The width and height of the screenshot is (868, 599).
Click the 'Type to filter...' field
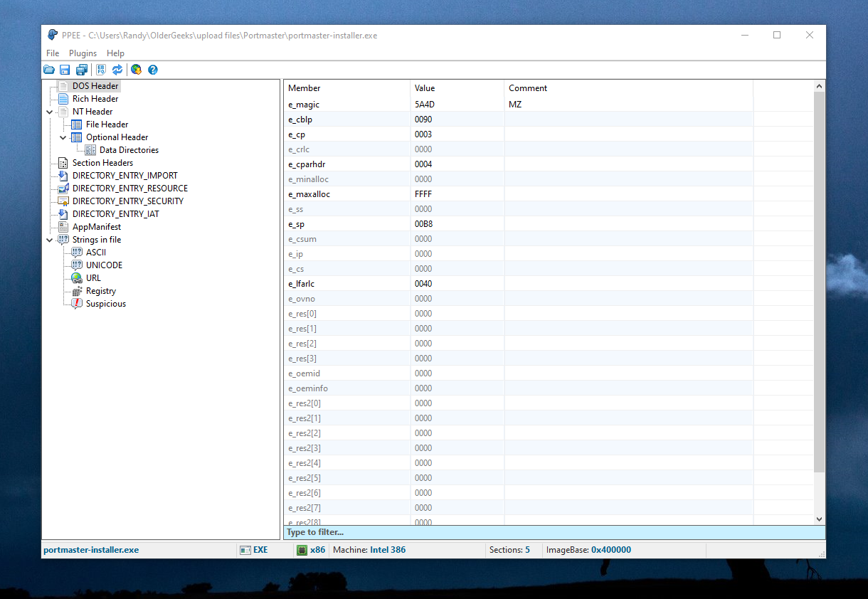554,532
